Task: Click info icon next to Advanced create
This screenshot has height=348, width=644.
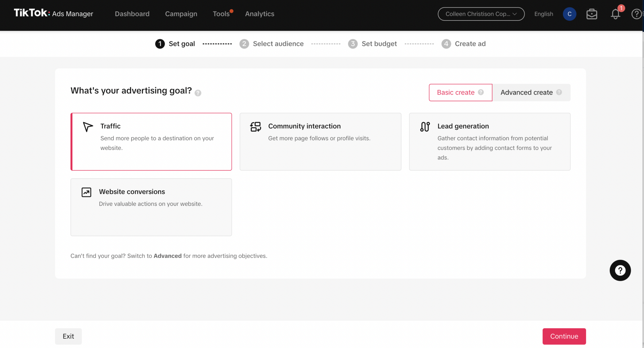Action: click(x=559, y=92)
